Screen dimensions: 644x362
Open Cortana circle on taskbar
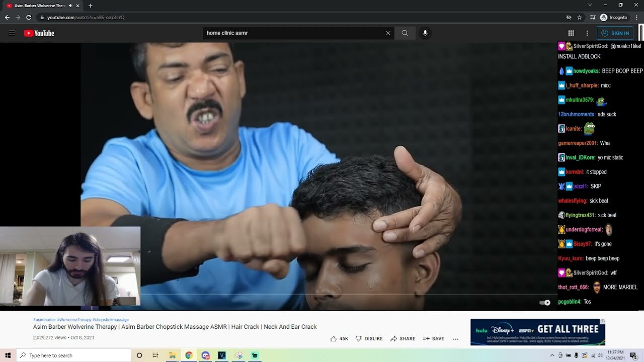click(139, 355)
